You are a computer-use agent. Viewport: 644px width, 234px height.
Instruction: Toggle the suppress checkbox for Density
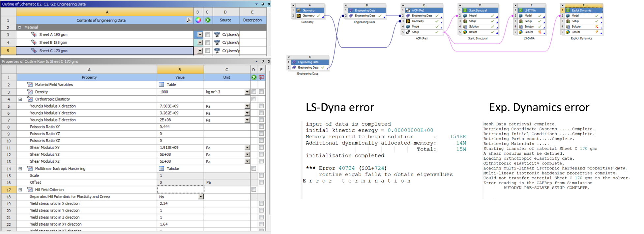pos(254,92)
